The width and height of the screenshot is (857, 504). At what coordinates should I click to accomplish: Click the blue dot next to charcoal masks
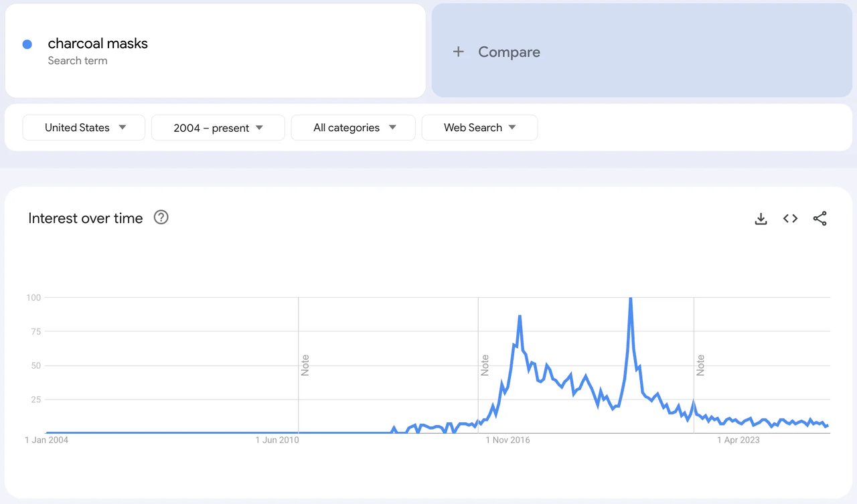pyautogui.click(x=27, y=44)
